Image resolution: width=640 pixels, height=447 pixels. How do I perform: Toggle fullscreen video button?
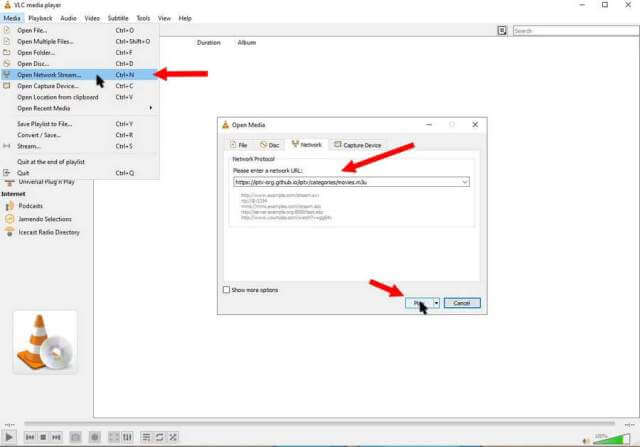point(114,437)
